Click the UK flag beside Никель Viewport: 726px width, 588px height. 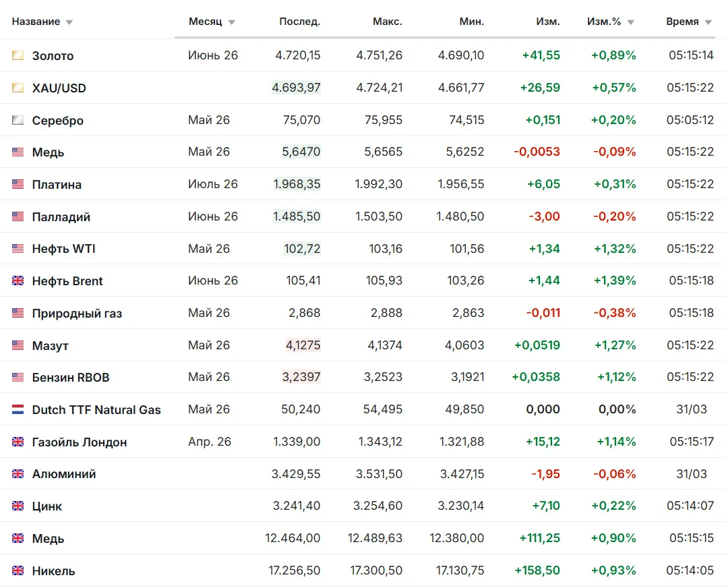(x=18, y=570)
